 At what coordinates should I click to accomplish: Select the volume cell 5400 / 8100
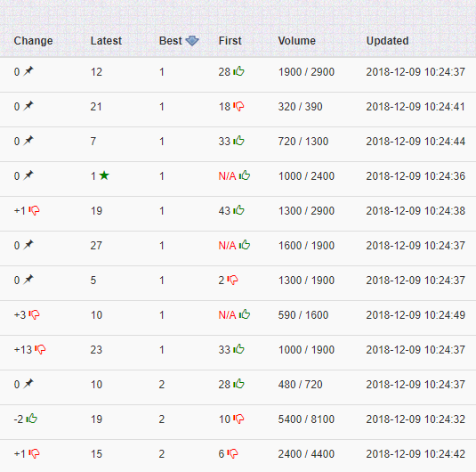point(306,419)
